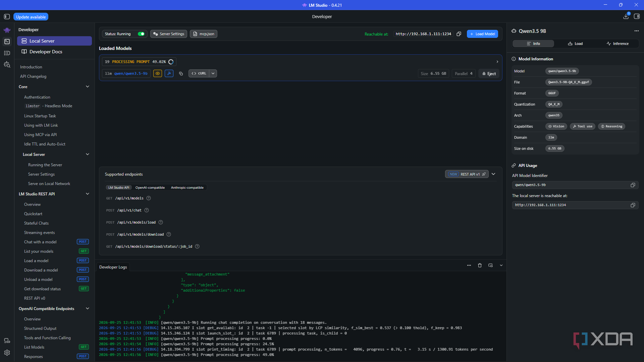Screen dimensions: 644x362
Task: Eject the qwen3.5-9b model
Action: click(489, 74)
